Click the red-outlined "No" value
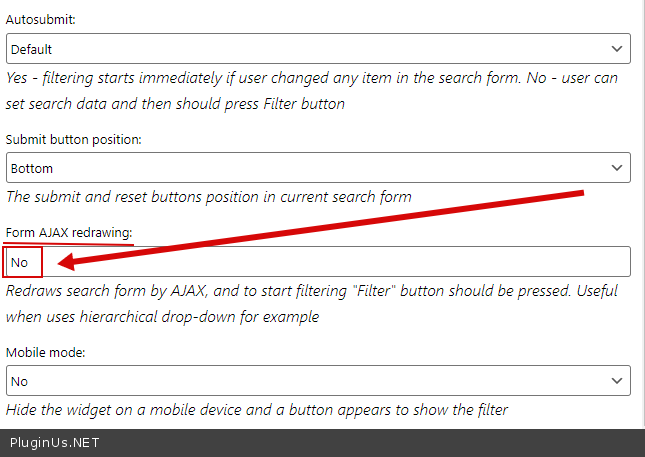Screen dimensions: 645x457 tap(21, 263)
